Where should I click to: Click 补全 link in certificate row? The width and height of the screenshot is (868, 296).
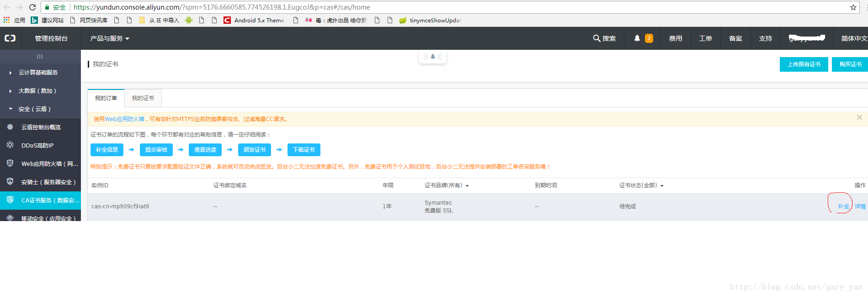coord(844,206)
